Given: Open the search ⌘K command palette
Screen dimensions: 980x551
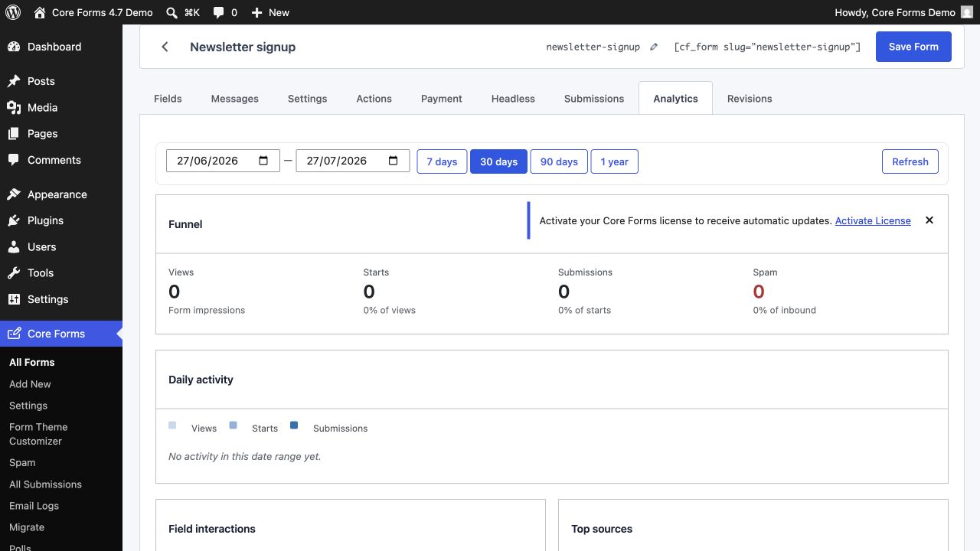Looking at the screenshot, I should click(x=183, y=12).
